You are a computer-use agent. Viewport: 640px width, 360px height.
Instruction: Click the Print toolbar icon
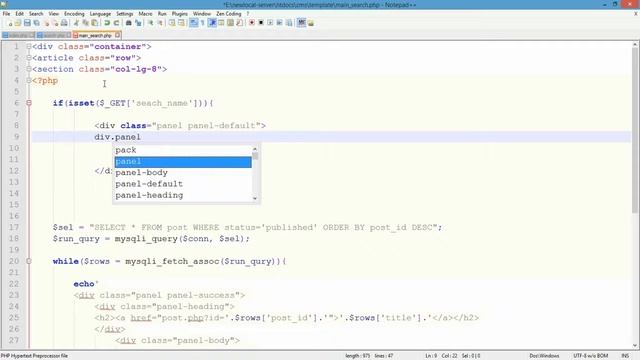(x=64, y=23)
